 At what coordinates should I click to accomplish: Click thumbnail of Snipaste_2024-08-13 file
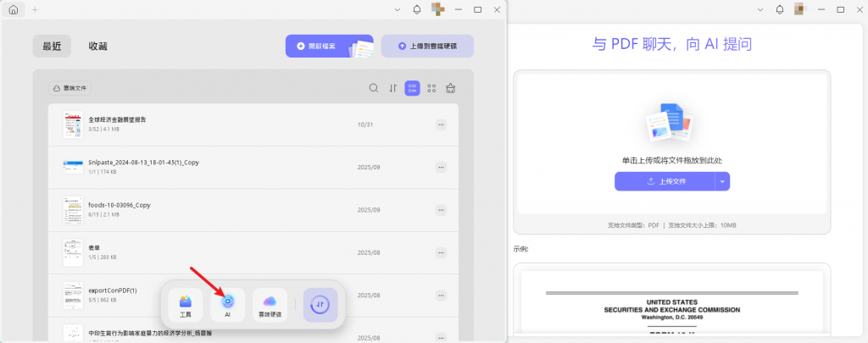click(73, 167)
